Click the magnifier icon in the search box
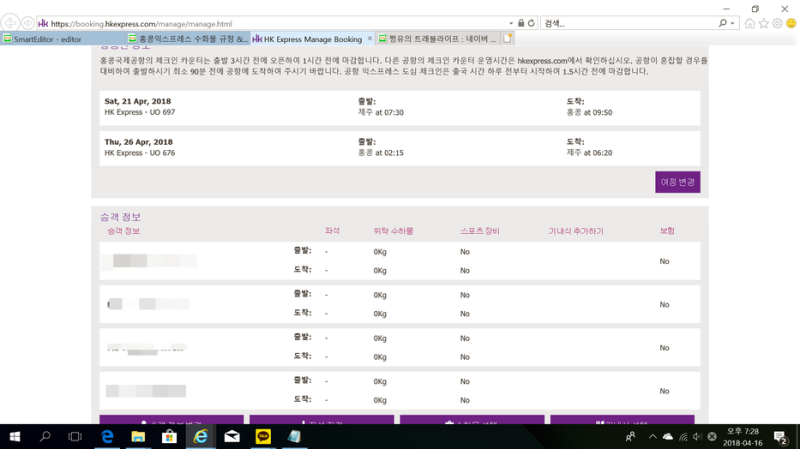 [722, 23]
